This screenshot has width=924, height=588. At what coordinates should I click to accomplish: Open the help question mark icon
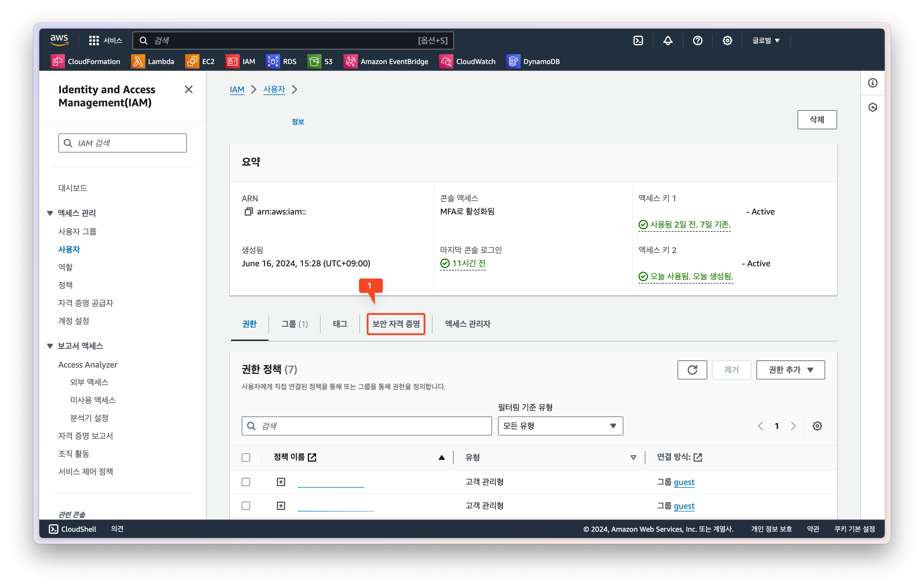(x=697, y=40)
